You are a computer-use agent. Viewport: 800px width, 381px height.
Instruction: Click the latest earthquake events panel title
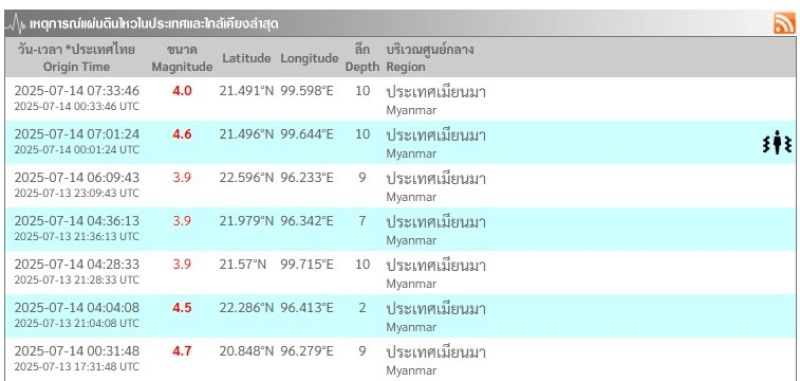click(154, 23)
